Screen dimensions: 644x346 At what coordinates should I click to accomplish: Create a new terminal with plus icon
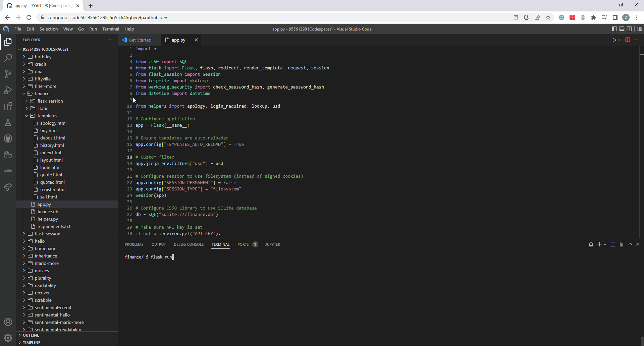click(599, 244)
